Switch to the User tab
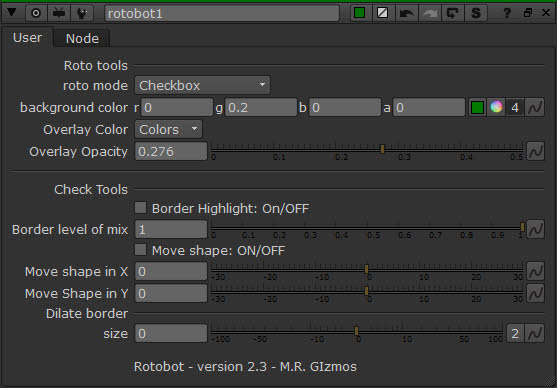Image resolution: width=557 pixels, height=388 pixels. point(27,38)
